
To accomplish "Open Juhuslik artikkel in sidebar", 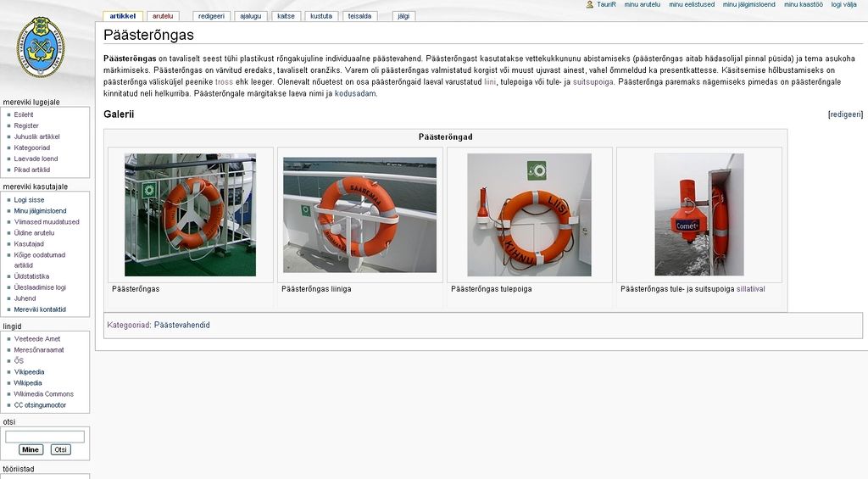I will (x=36, y=136).
